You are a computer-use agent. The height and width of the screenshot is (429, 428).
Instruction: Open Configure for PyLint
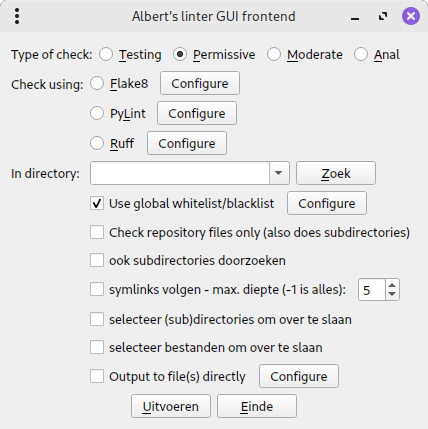(x=197, y=113)
